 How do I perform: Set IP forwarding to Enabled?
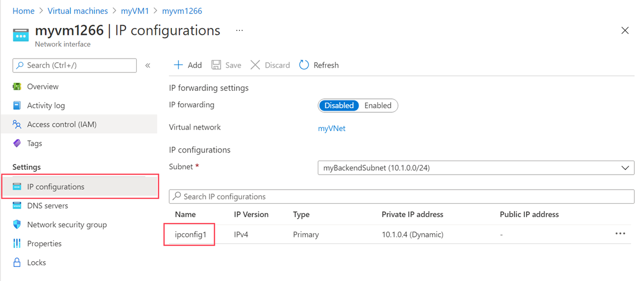click(x=378, y=105)
